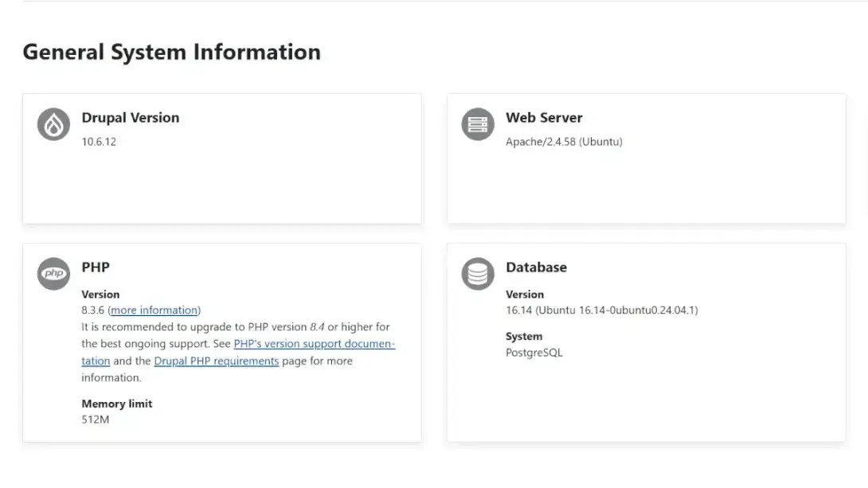This screenshot has width=868, height=488.
Task: Select the 512M memory limit value
Action: (96, 420)
